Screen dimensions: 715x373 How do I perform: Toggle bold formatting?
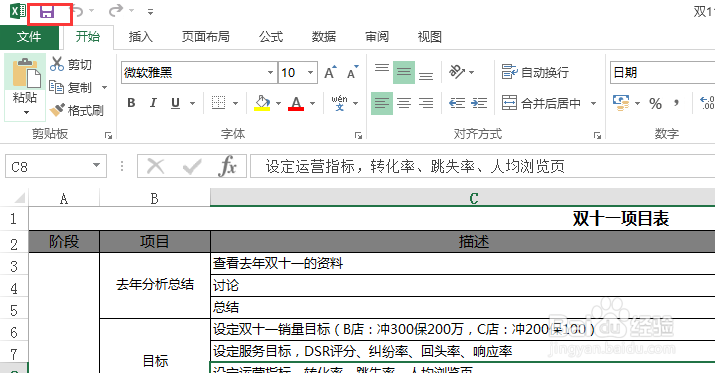[x=131, y=103]
